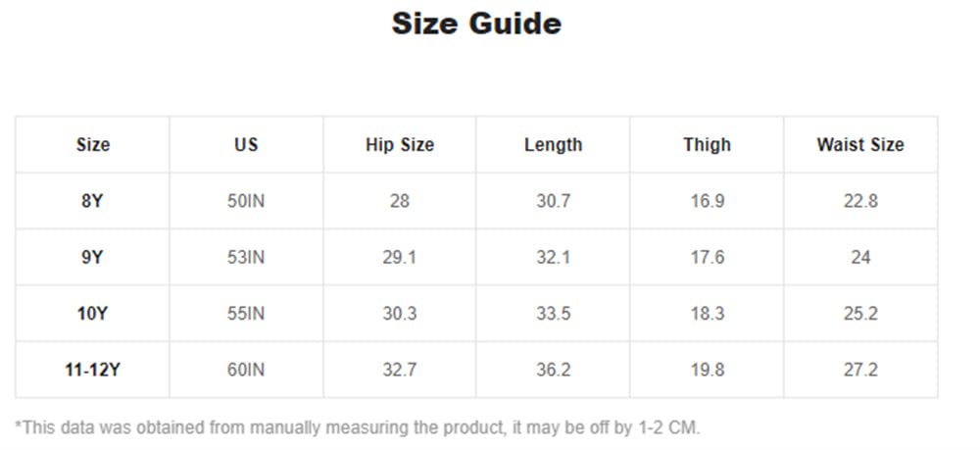Click the 33.5 length value
The width and height of the screenshot is (980, 450).
553,314
